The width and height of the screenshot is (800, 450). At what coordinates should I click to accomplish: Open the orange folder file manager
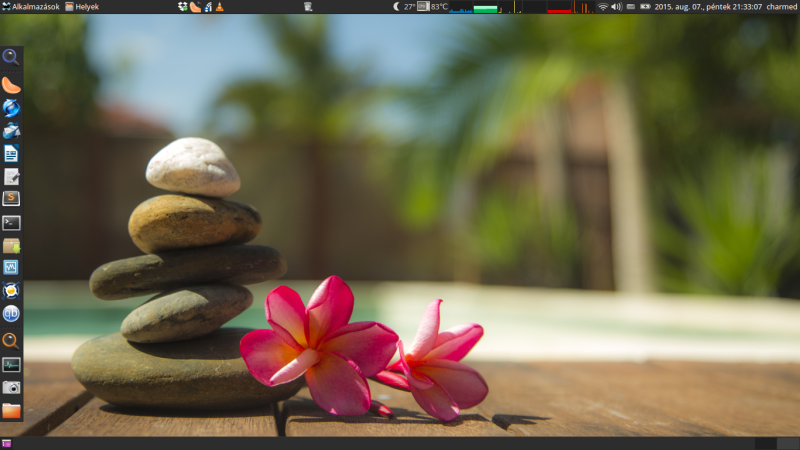point(11,410)
